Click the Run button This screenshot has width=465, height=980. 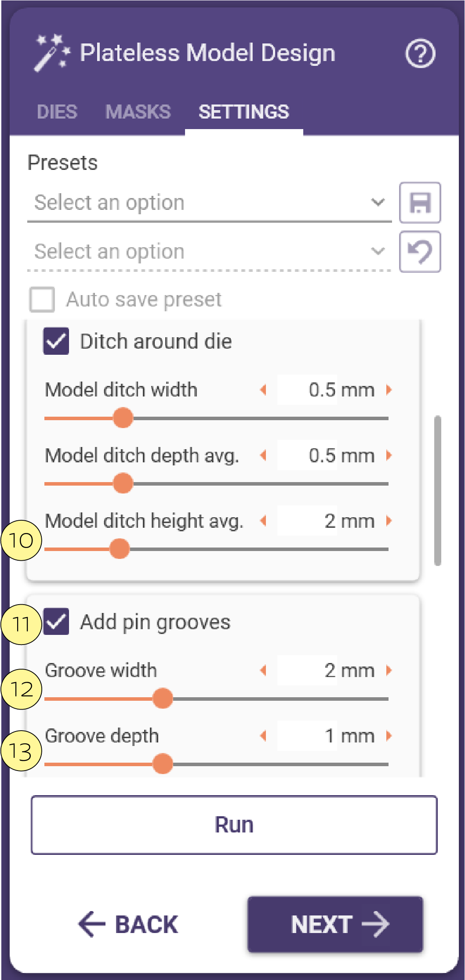coord(234,825)
